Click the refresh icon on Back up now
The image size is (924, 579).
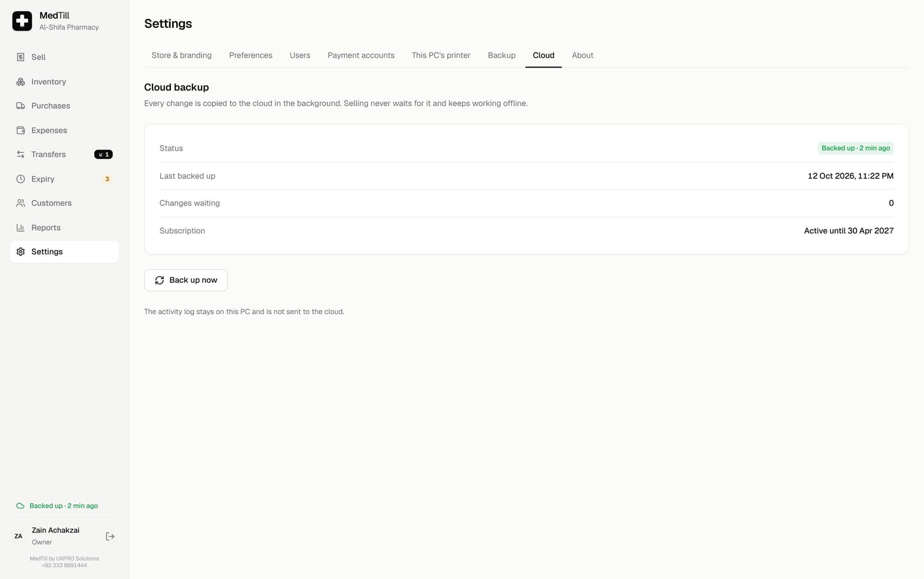(159, 281)
